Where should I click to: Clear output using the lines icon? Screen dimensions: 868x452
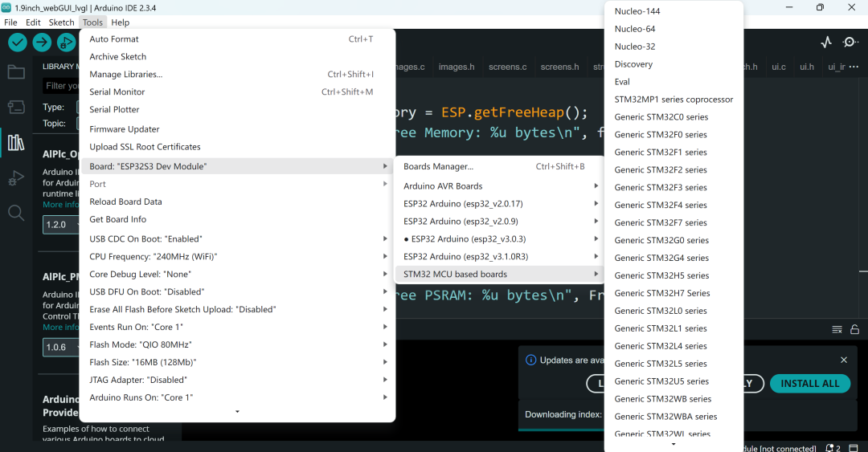coord(837,329)
